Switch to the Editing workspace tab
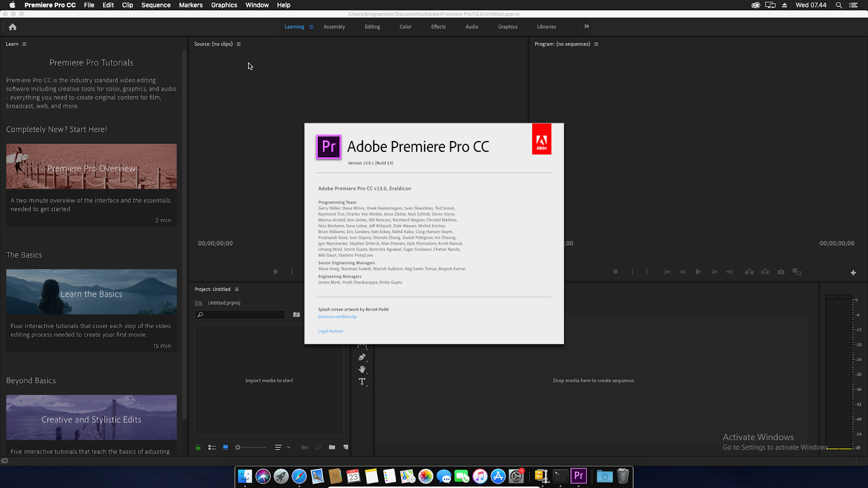Image resolution: width=868 pixels, height=488 pixels. click(372, 27)
